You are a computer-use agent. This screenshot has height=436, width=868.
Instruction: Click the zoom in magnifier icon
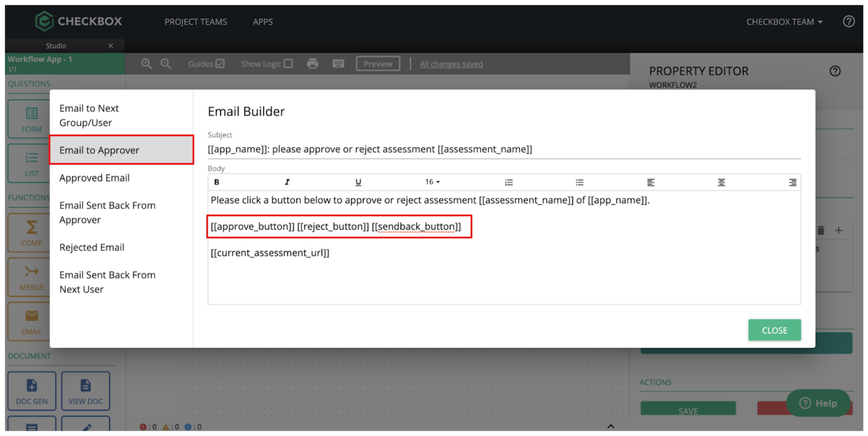point(146,64)
